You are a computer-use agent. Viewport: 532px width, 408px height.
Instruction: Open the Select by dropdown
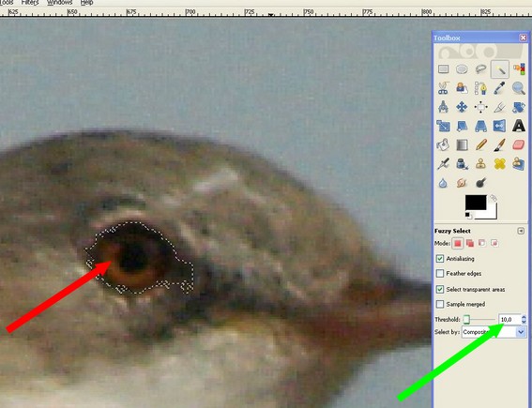click(494, 332)
